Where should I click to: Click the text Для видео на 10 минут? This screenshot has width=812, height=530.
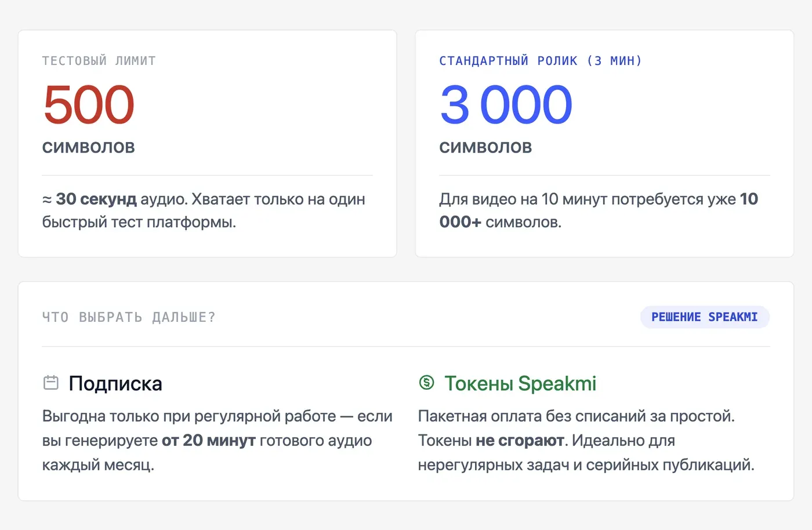click(x=523, y=199)
